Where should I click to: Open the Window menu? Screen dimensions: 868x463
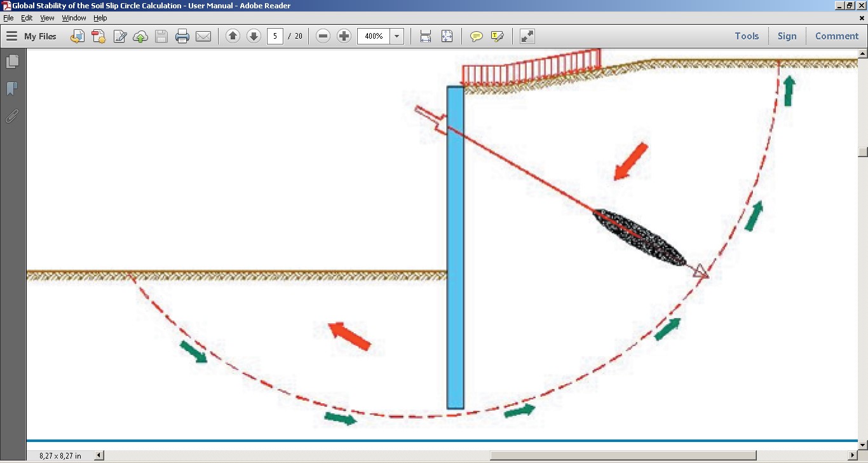(74, 18)
